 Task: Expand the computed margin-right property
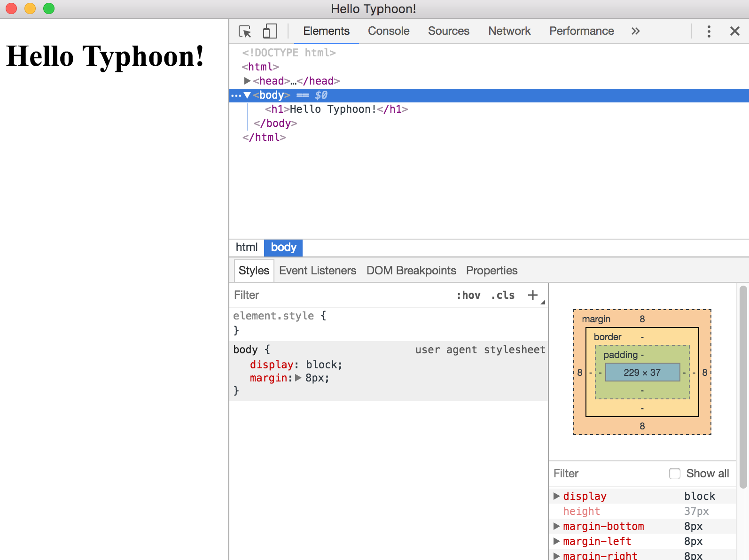pos(556,556)
